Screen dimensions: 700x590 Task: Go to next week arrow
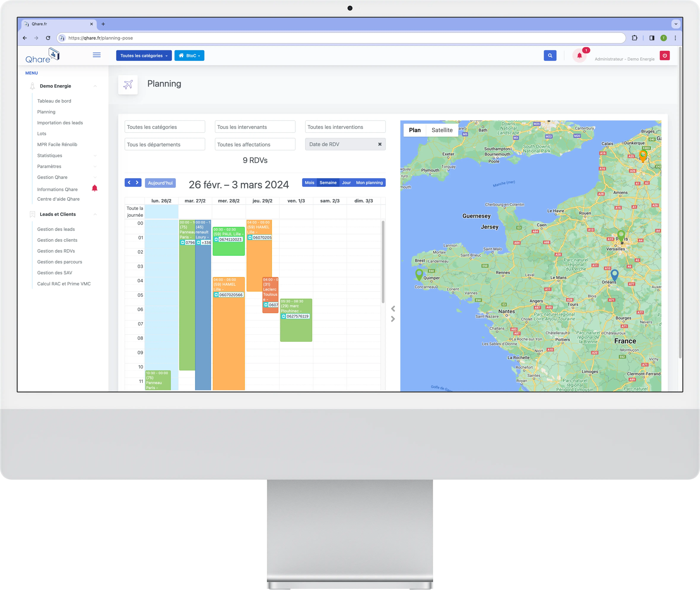pos(137,183)
